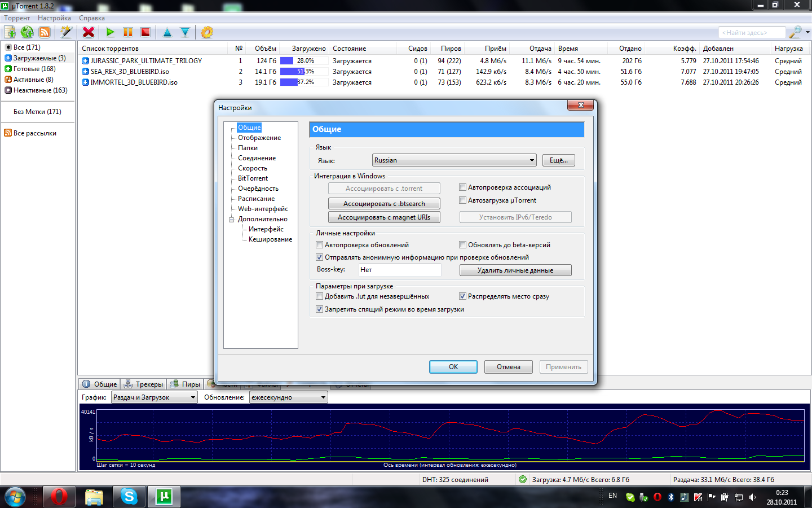Click the Create New Torrent wand icon
This screenshot has height=508, width=812.
tap(67, 32)
